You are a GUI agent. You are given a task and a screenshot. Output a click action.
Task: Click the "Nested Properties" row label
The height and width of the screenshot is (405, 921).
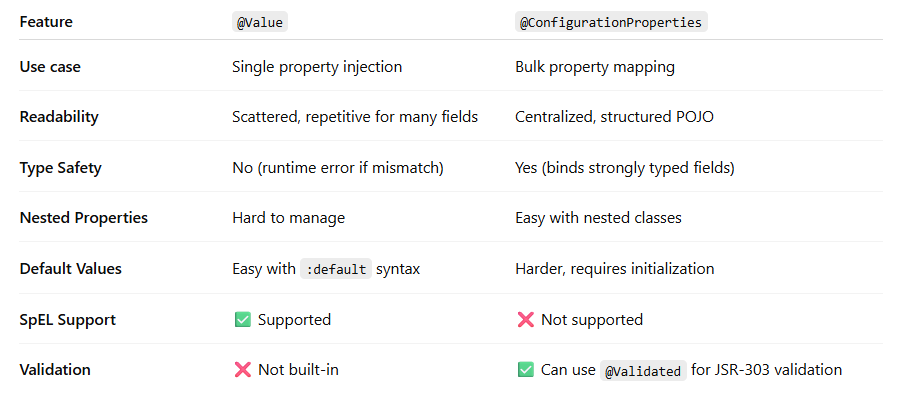83,218
